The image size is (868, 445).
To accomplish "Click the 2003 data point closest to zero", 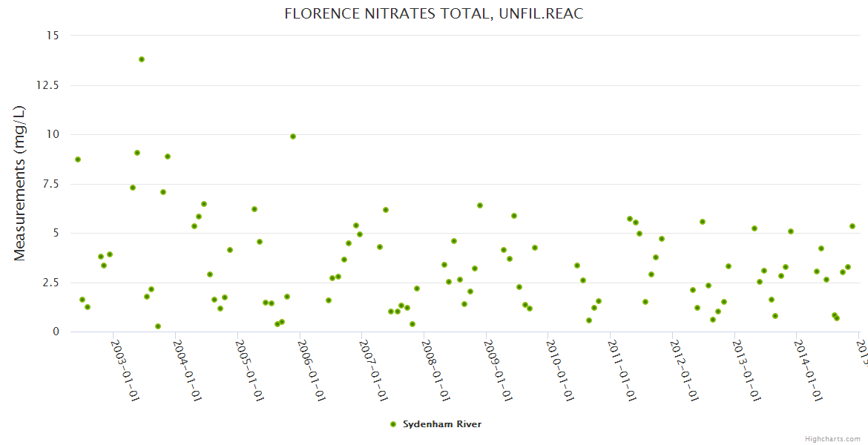I will point(158,326).
